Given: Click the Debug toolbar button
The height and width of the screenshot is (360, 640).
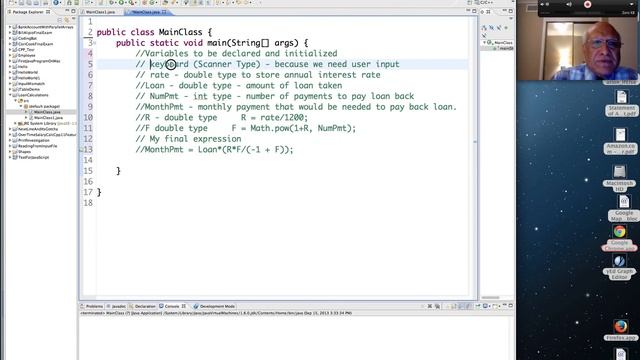Looking at the screenshot, I should tap(111, 3).
